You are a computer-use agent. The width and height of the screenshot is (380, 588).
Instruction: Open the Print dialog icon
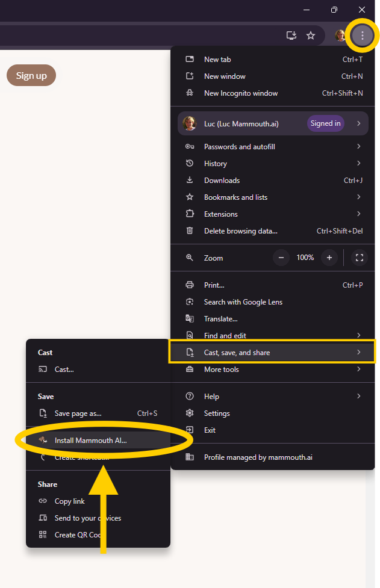(189, 285)
